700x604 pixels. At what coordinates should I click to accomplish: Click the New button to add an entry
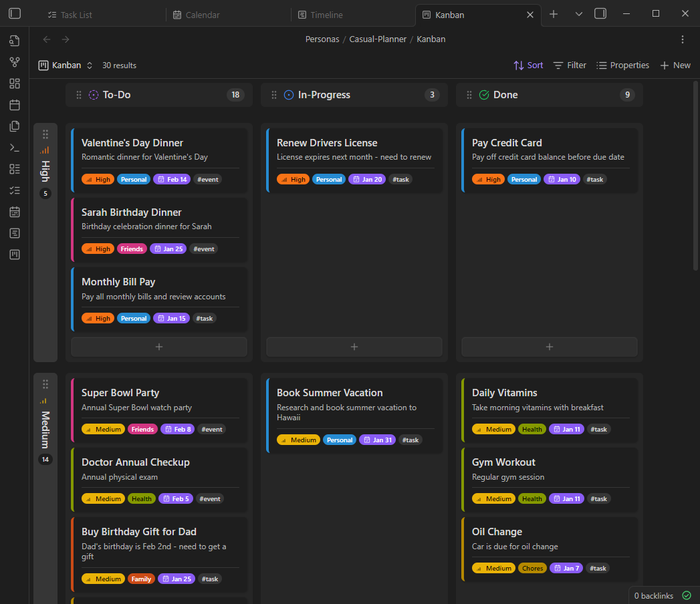[675, 65]
